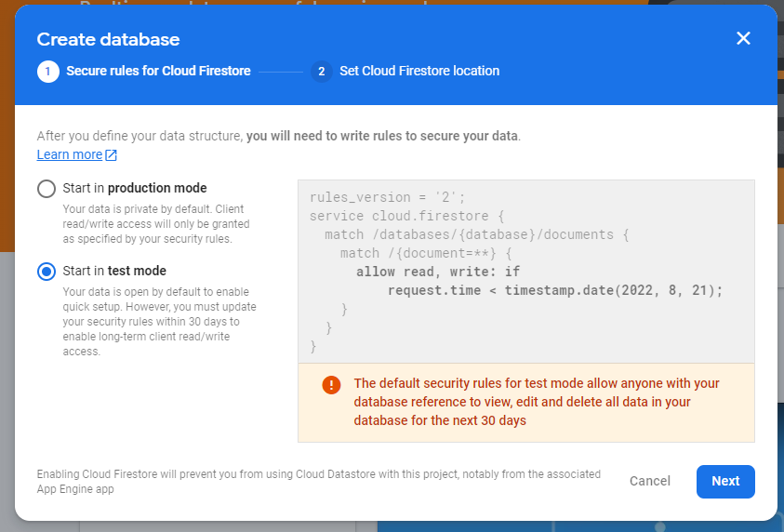The height and width of the screenshot is (532, 784).
Task: Click the Next button
Action: 725,481
